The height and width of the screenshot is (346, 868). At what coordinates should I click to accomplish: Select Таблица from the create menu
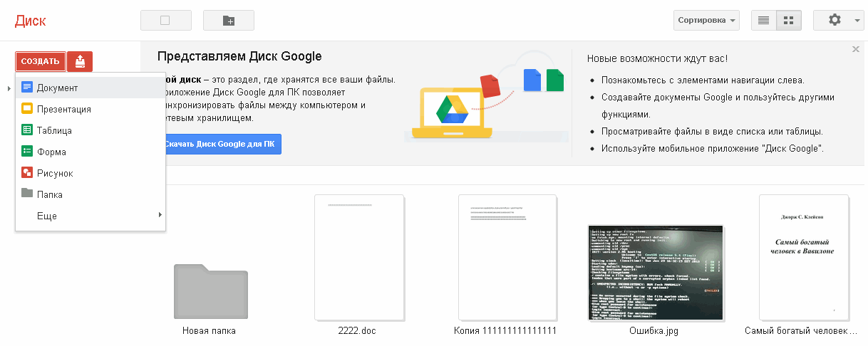pyautogui.click(x=91, y=130)
